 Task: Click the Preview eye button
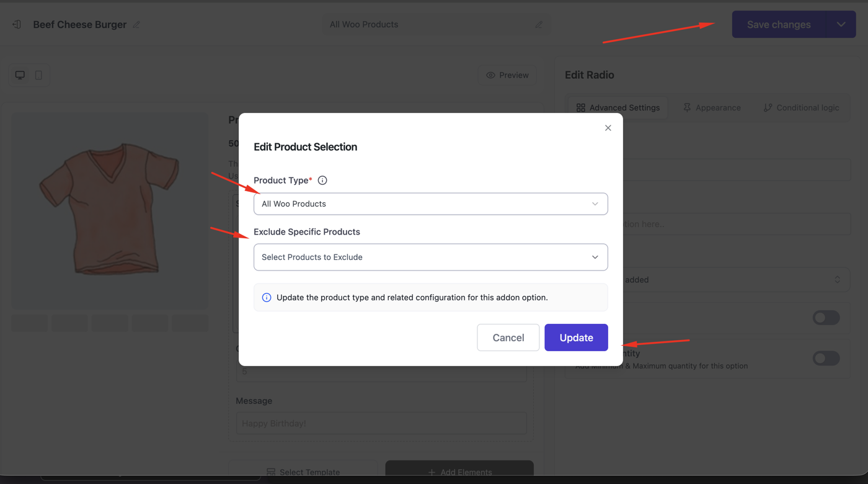[508, 75]
